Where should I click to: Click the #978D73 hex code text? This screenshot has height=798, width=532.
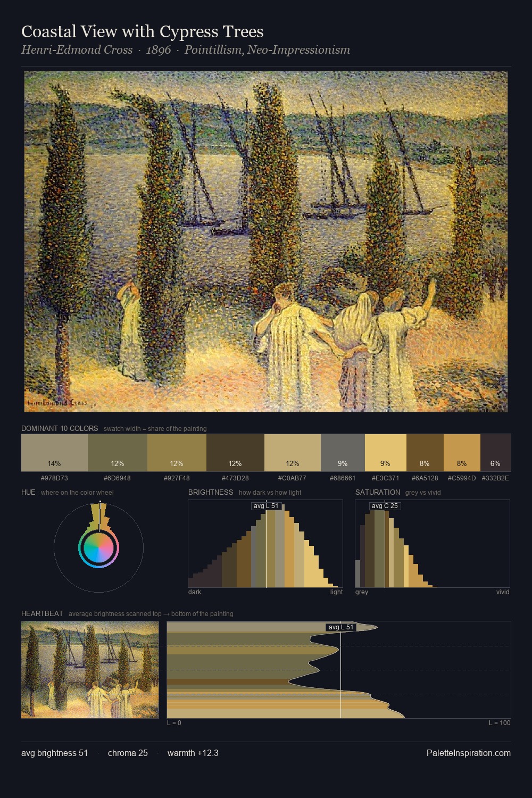coord(54,478)
